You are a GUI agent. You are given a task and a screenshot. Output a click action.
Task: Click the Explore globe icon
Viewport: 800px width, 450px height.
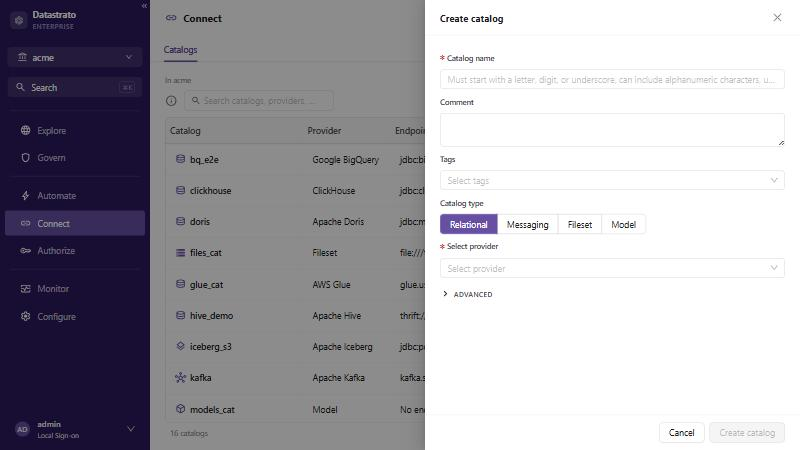click(x=26, y=131)
